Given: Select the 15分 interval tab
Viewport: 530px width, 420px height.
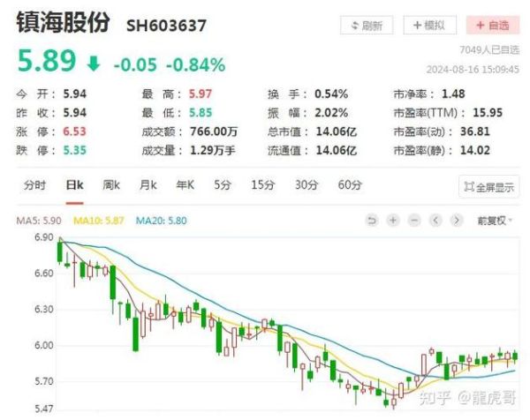Looking at the screenshot, I should [263, 185].
